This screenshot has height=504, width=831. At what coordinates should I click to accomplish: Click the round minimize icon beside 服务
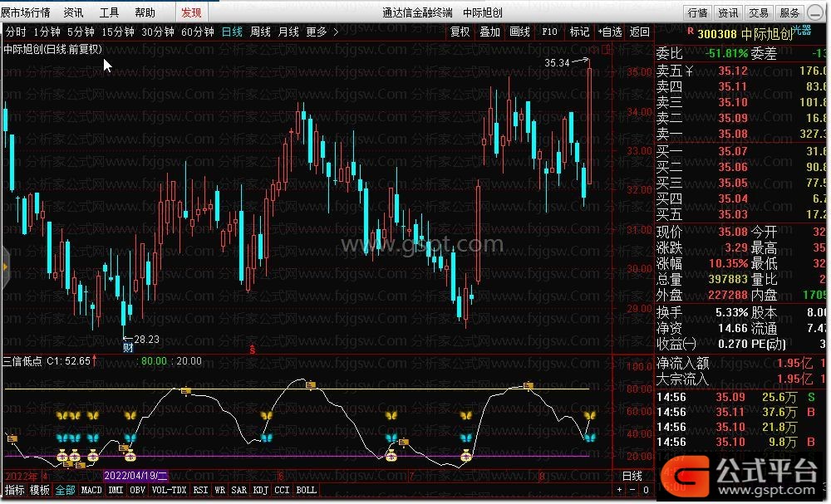[814, 12]
